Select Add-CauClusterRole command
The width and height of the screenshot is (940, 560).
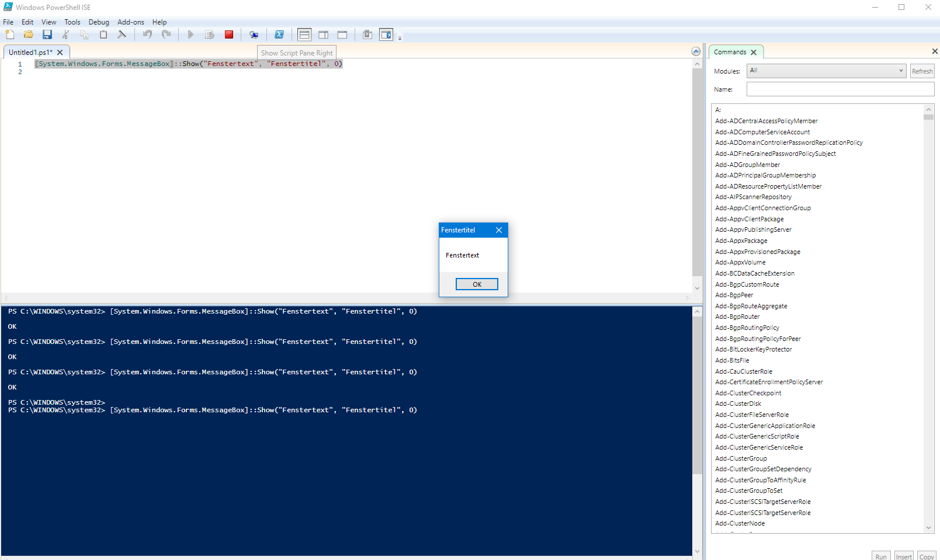tap(744, 371)
